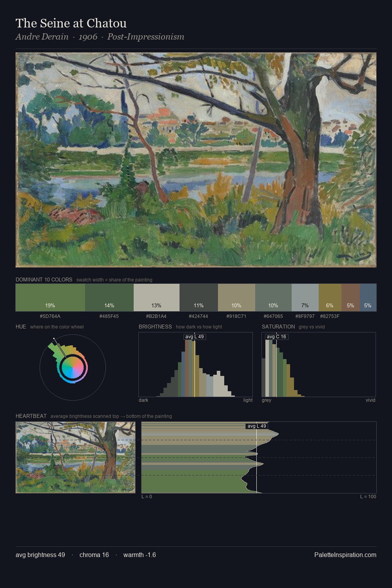This screenshot has height=588, width=392.
Task: Pick the 7% pale grey swatch #8F9797
Action: point(305,298)
